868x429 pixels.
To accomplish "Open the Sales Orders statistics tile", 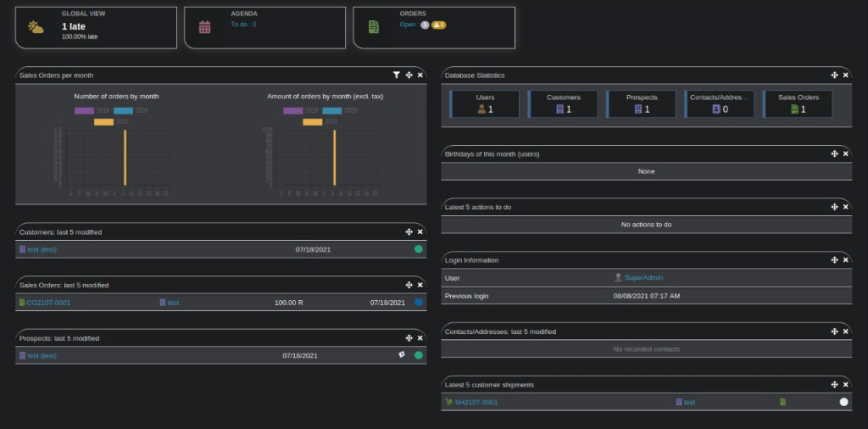I will 797,103.
